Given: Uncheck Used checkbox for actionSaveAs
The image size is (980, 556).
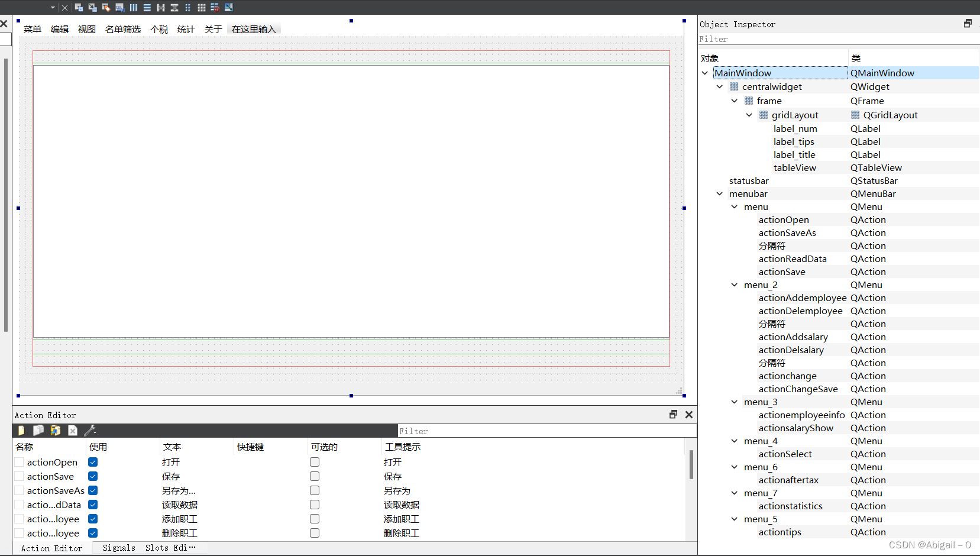Looking at the screenshot, I should coord(93,490).
